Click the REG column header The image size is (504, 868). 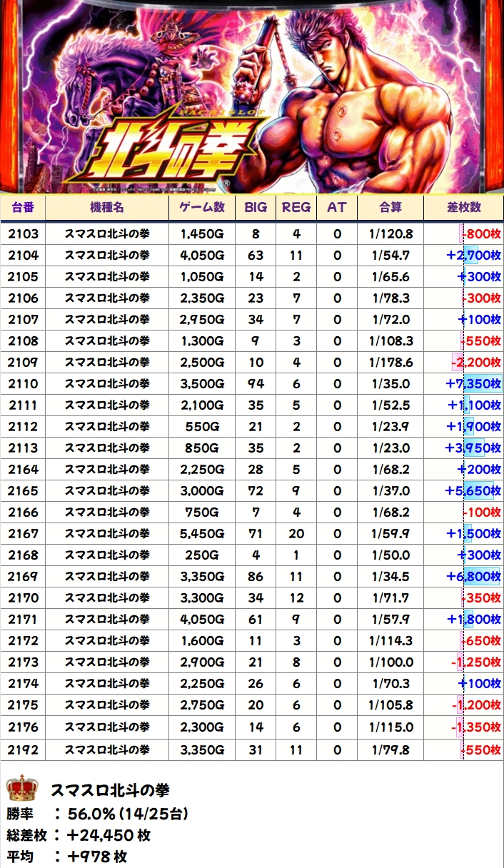[x=296, y=207]
